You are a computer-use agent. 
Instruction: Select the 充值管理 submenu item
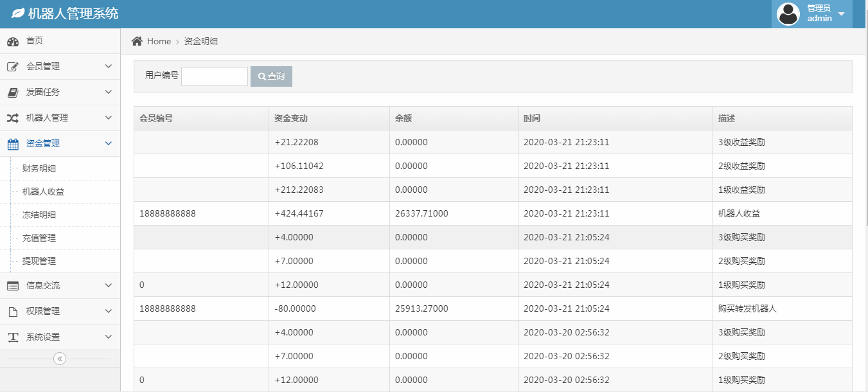39,238
